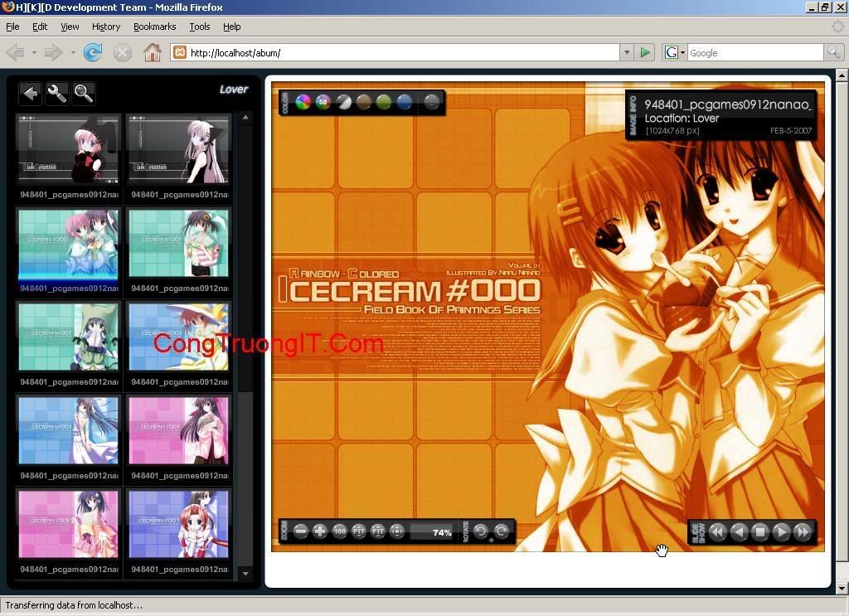The image size is (849, 616).
Task: Click the Google search input field
Action: click(755, 52)
